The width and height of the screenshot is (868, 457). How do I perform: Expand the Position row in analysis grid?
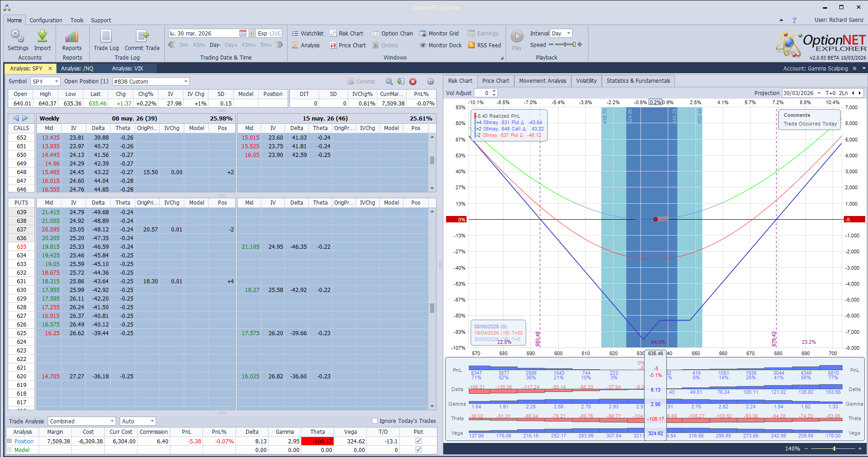pyautogui.click(x=9, y=441)
